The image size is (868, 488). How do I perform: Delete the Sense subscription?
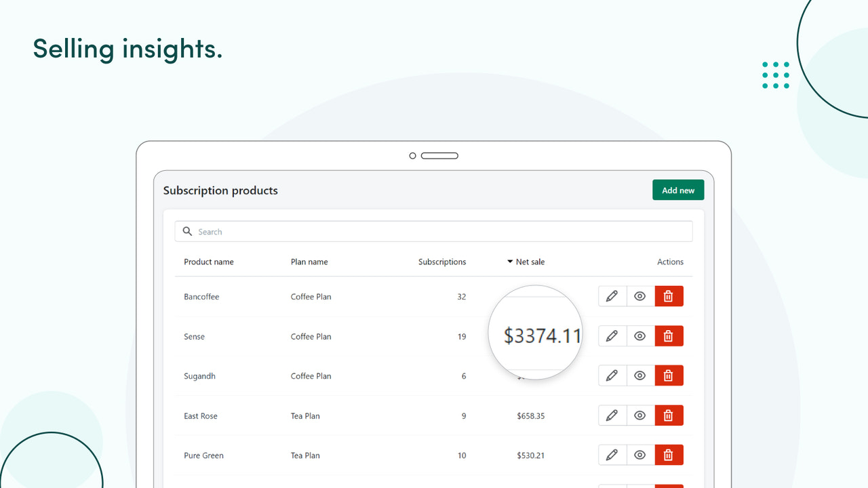(x=669, y=335)
